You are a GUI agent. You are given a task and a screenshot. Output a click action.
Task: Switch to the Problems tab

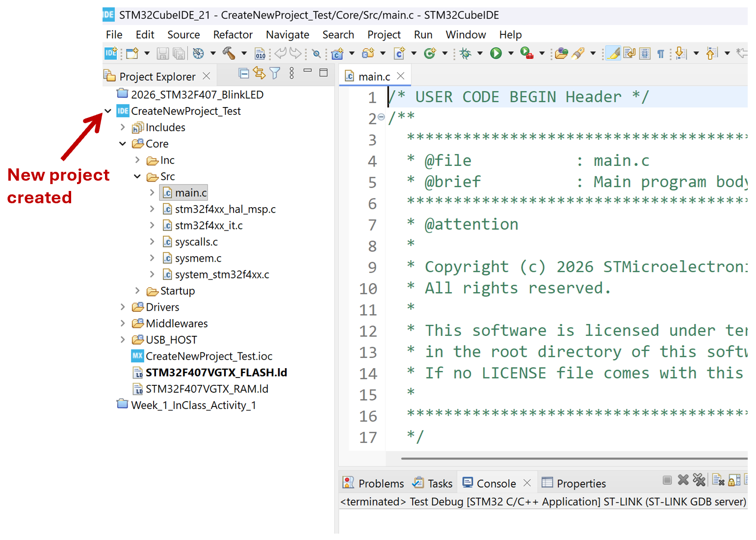click(373, 483)
